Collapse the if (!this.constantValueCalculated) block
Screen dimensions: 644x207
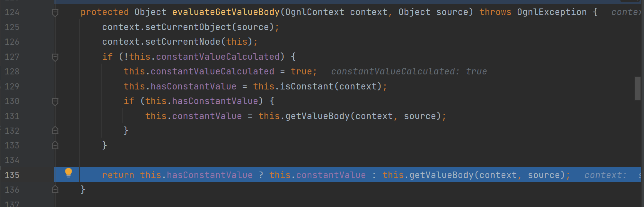pyautogui.click(x=55, y=57)
